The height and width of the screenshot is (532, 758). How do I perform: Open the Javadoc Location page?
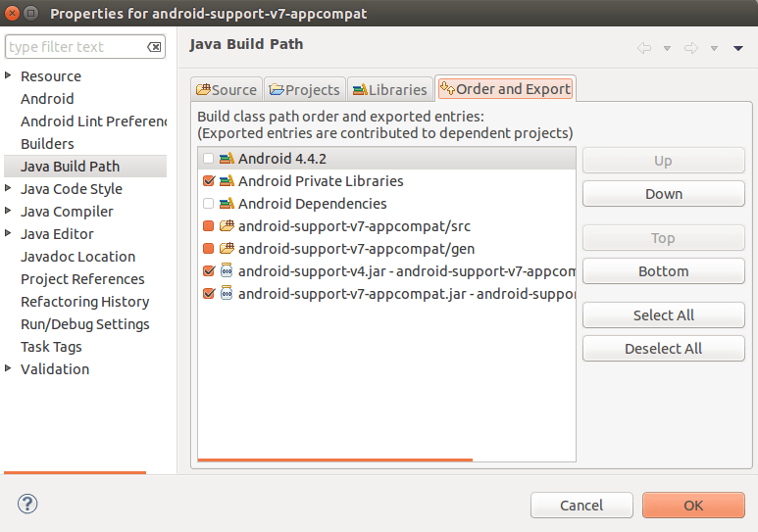click(x=77, y=257)
